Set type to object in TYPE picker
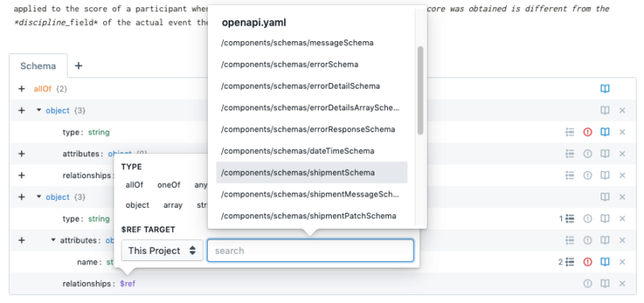Screen dimensions: 644x303 coord(137,205)
